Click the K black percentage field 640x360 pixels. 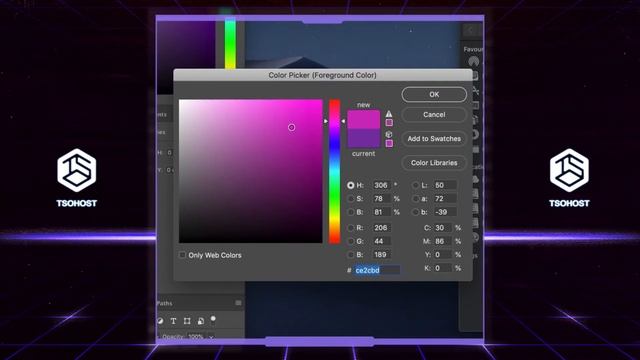tap(443, 268)
